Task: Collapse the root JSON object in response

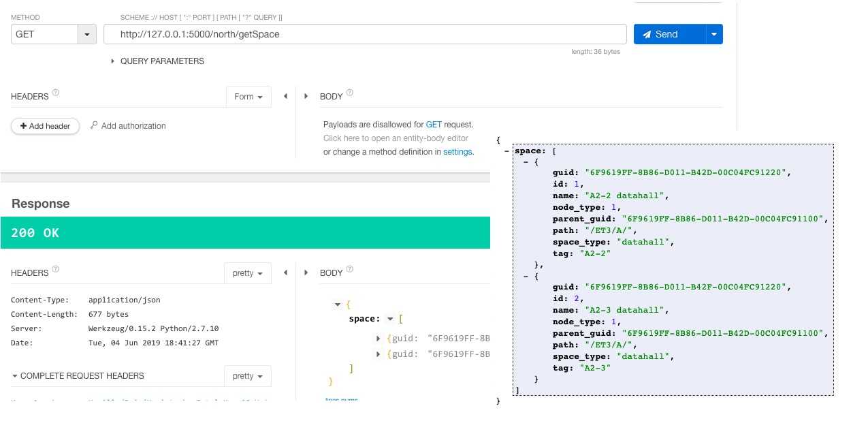Action: tap(337, 305)
